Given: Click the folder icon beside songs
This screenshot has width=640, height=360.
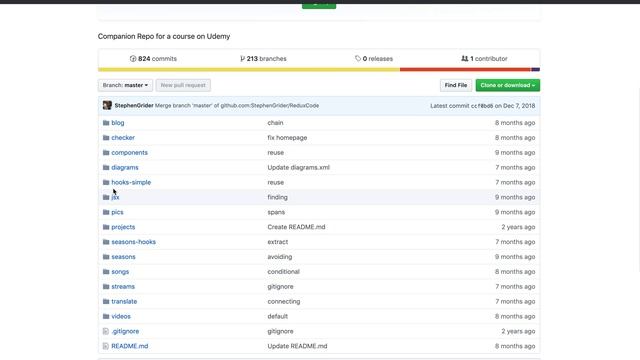Looking at the screenshot, I should pyautogui.click(x=106, y=272).
